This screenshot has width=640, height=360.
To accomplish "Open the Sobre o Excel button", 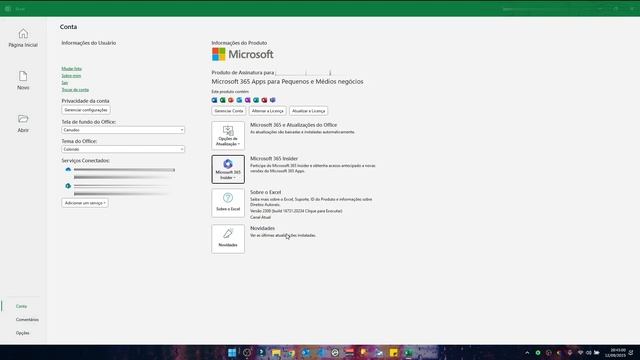I will click(x=228, y=202).
